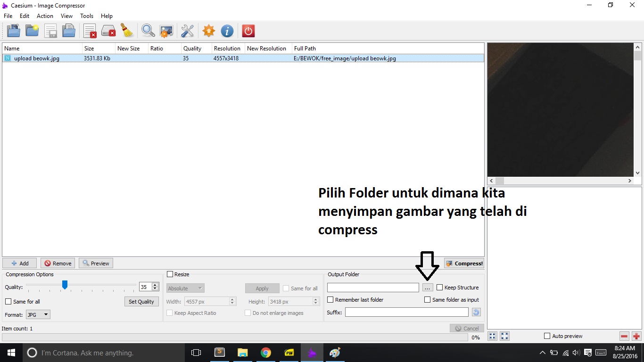The height and width of the screenshot is (362, 644).
Task: Open the Tools menu
Action: click(87, 16)
